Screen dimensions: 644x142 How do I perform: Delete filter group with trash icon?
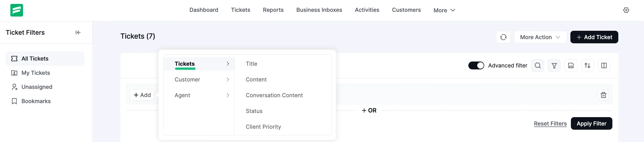(x=603, y=95)
